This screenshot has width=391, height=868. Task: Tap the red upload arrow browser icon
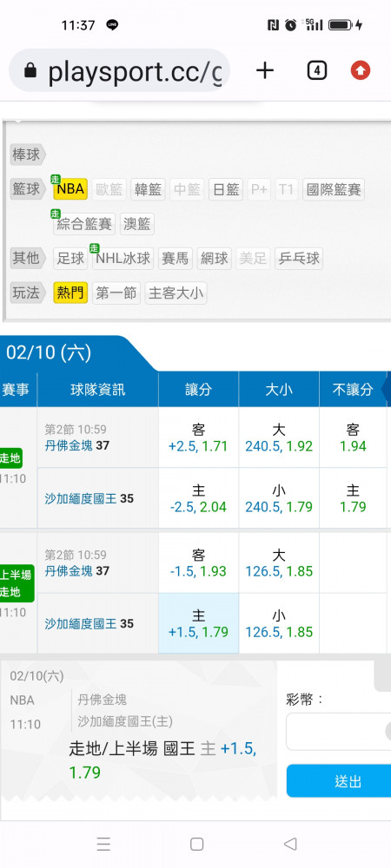click(361, 70)
